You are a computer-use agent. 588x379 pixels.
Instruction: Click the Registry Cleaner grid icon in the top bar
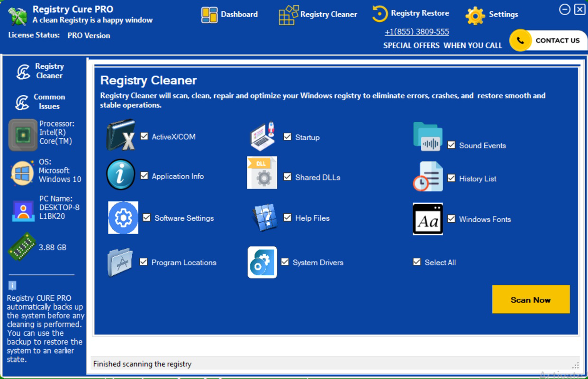[288, 15]
